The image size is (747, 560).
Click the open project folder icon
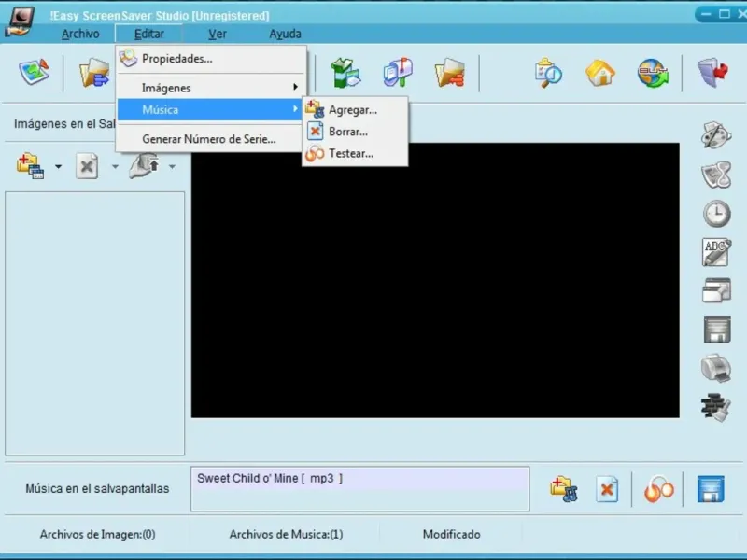(x=94, y=73)
